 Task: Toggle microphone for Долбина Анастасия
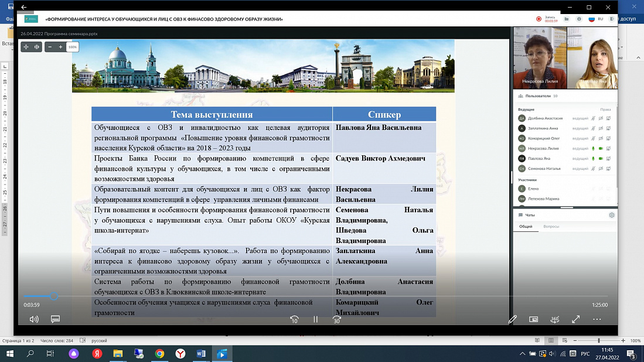click(593, 118)
